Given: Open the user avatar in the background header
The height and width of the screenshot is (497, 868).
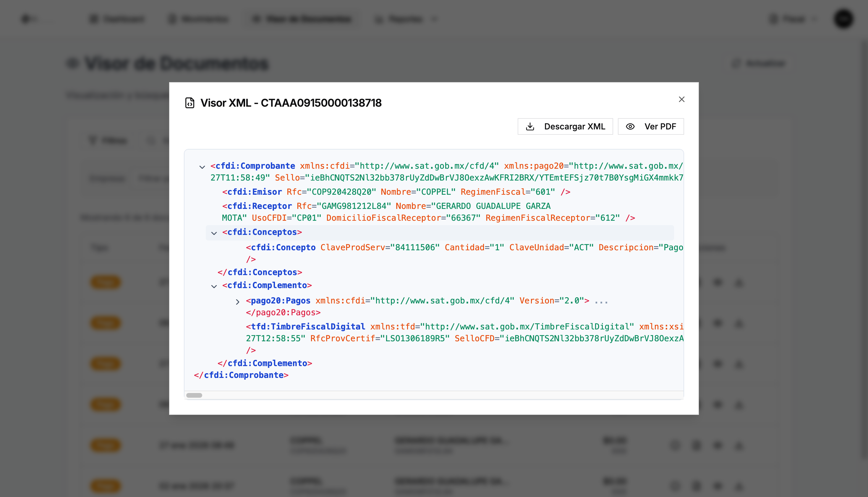Looking at the screenshot, I should coord(844,19).
